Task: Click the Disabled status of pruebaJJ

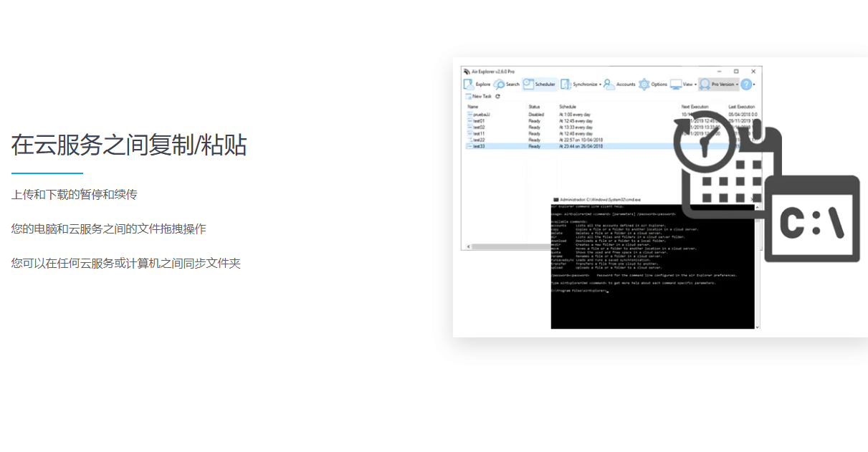Action: coord(536,115)
